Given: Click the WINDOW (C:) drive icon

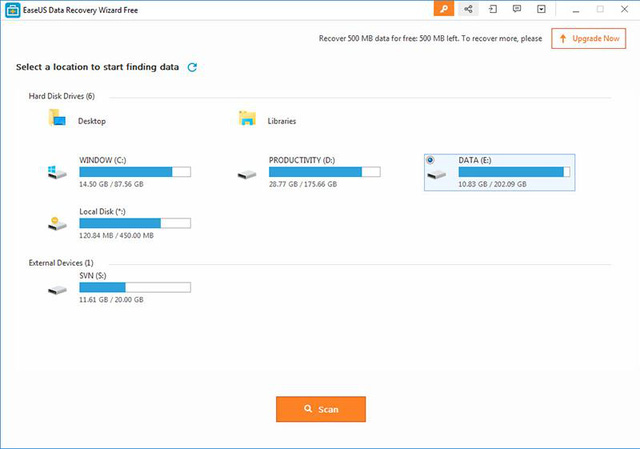Looking at the screenshot, I should point(57,172).
